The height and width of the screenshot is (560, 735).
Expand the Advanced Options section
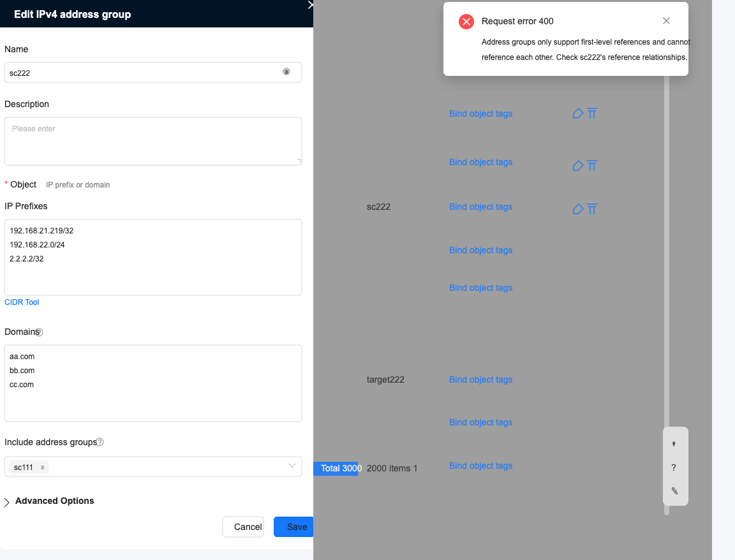pos(49,501)
